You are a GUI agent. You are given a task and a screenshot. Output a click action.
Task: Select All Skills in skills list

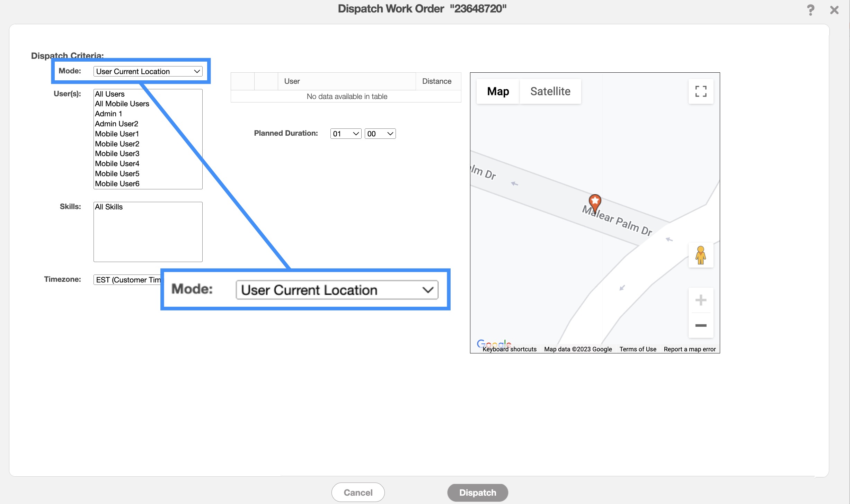[109, 207]
